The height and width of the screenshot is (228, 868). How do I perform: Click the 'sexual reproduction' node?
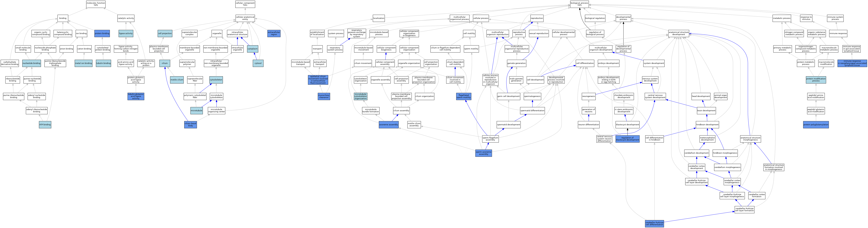point(539,34)
